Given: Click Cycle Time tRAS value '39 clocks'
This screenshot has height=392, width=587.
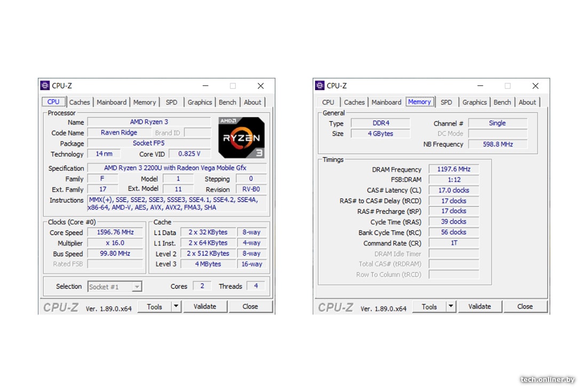Looking at the screenshot, I should tap(454, 221).
